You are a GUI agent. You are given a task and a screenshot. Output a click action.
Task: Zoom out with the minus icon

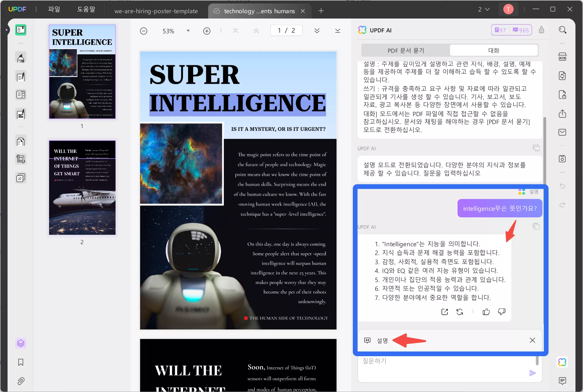(143, 31)
